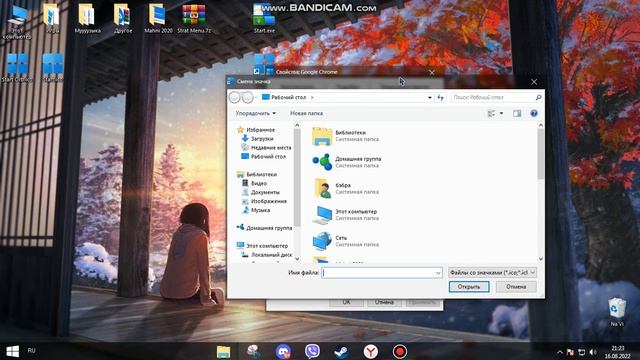Select Документы in the navigation pane
This screenshot has width=640, height=360.
260,192
